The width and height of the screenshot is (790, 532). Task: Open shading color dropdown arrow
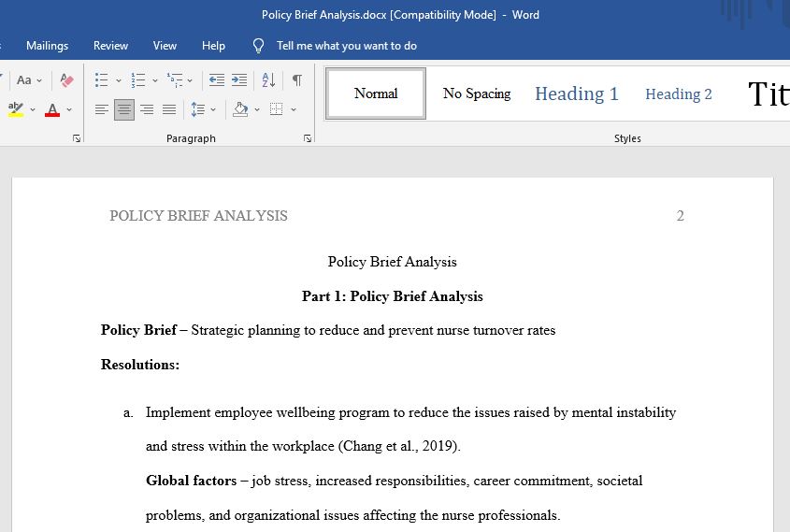coord(257,109)
